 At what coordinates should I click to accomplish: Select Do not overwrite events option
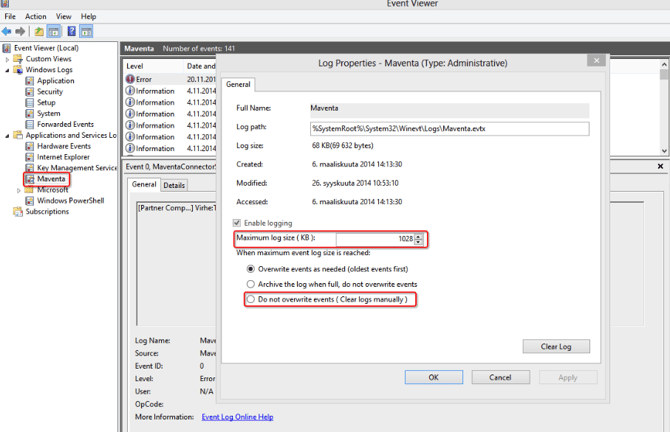pos(251,300)
